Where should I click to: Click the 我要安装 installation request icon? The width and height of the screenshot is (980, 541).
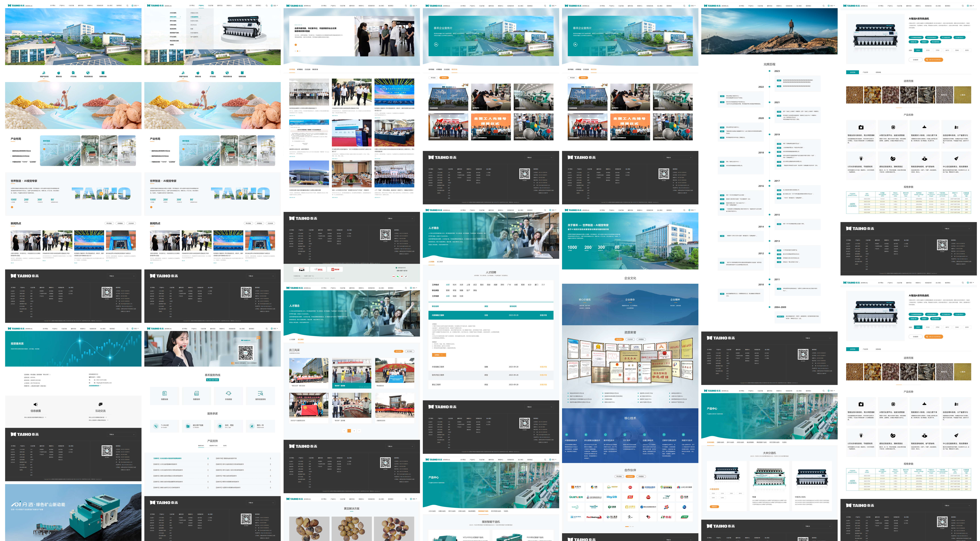coord(164,393)
